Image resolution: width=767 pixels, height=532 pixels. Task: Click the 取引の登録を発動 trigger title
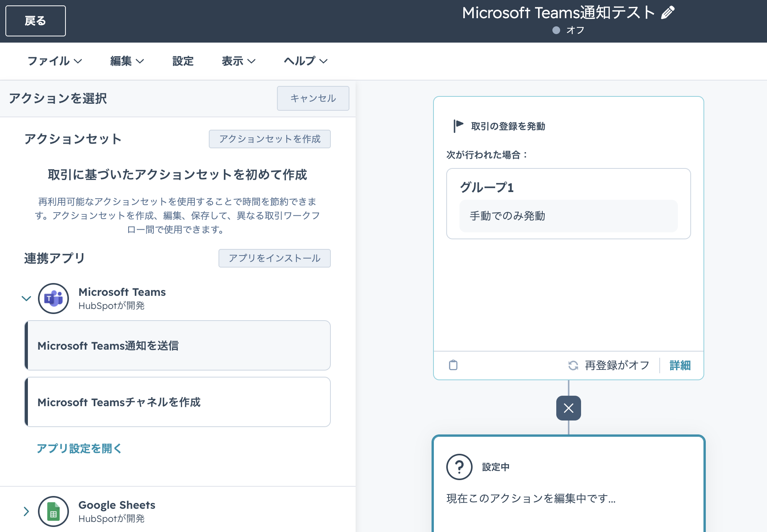coord(508,126)
